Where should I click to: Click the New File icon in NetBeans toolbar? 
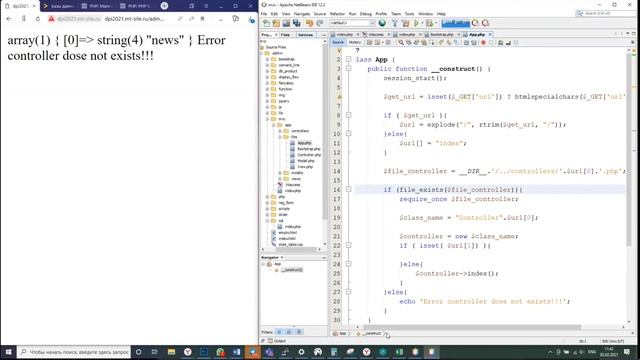click(266, 23)
